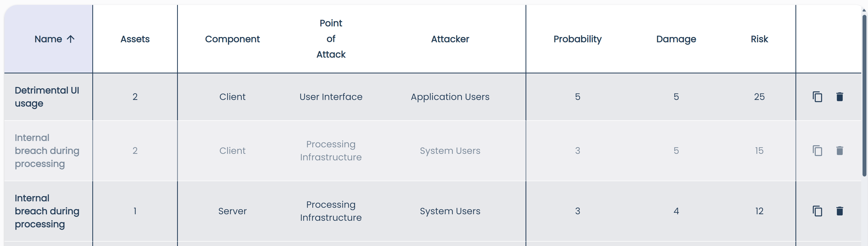Delete the Client "Internal breach during processing" entry
The width and height of the screenshot is (868, 246).
tap(840, 151)
